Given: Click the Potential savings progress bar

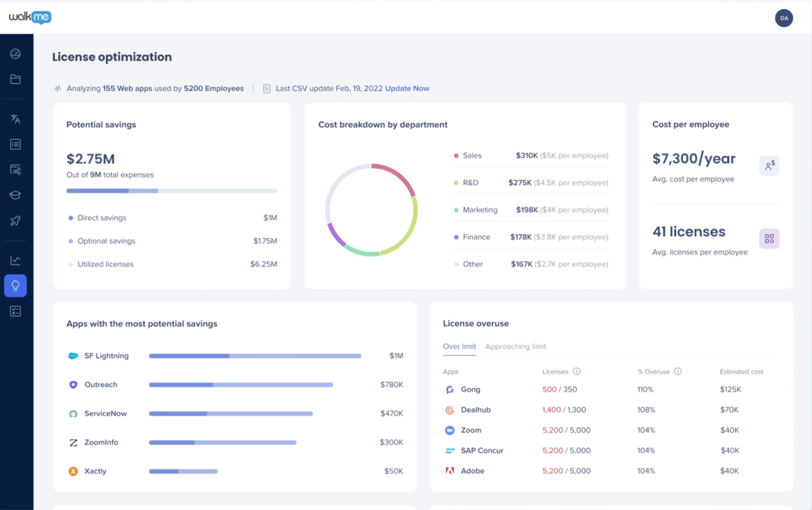Looking at the screenshot, I should (x=172, y=190).
